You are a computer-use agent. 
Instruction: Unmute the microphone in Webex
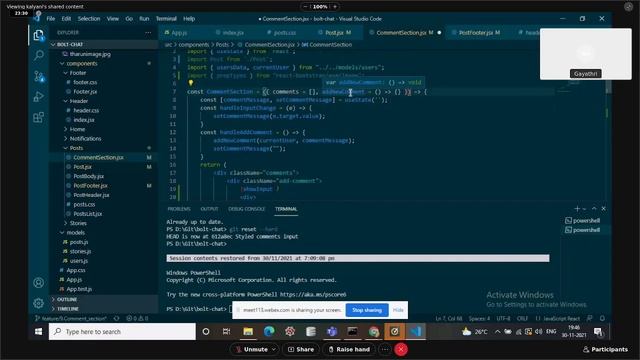coord(251,349)
